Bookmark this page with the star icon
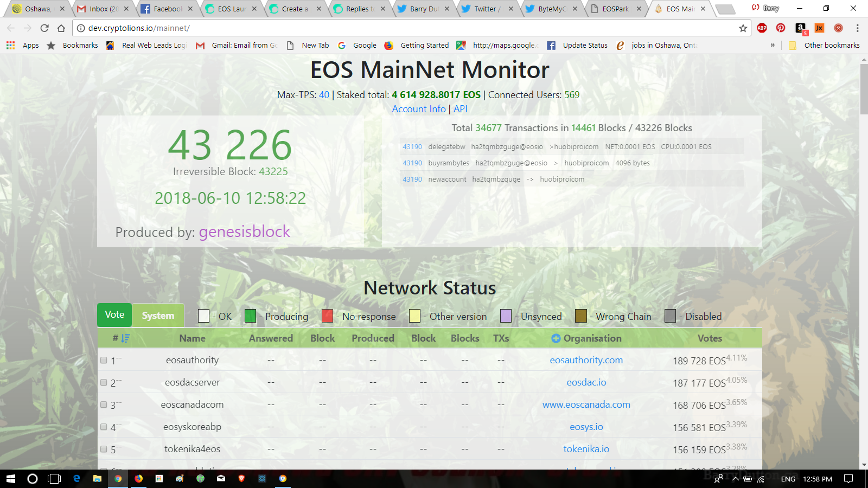This screenshot has height=488, width=868. pos(743,28)
